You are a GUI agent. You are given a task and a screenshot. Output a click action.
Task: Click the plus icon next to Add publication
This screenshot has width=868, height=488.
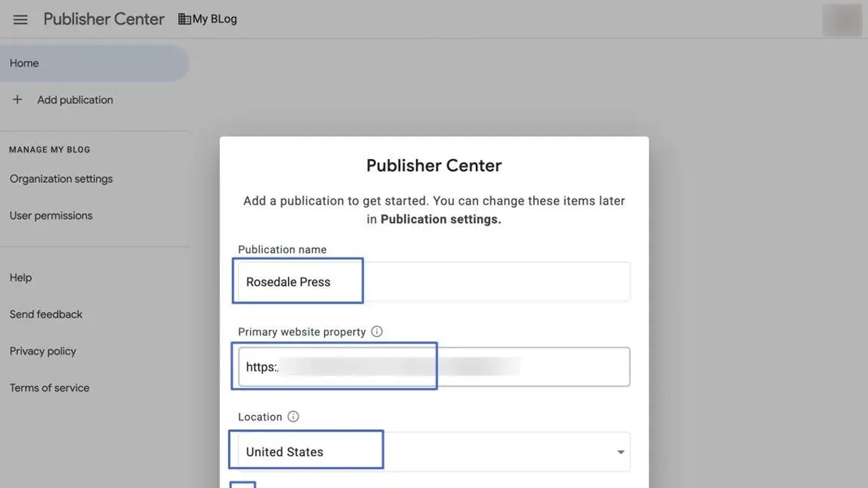click(17, 100)
